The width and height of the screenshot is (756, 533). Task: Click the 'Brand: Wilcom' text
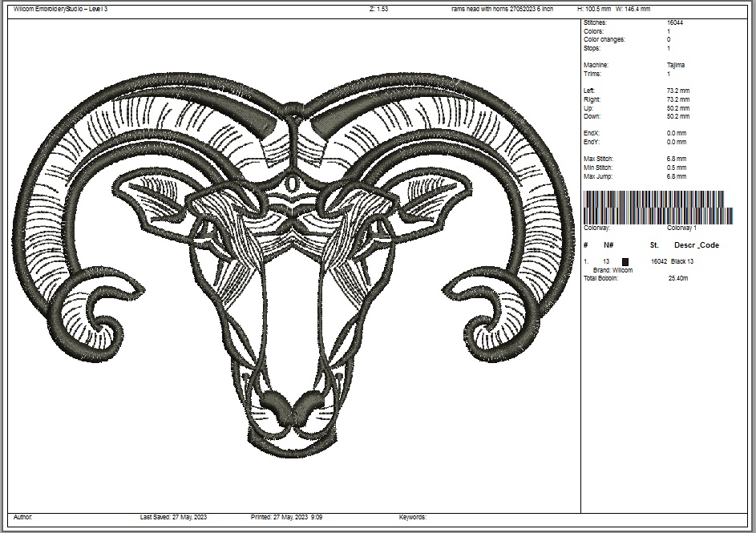612,270
